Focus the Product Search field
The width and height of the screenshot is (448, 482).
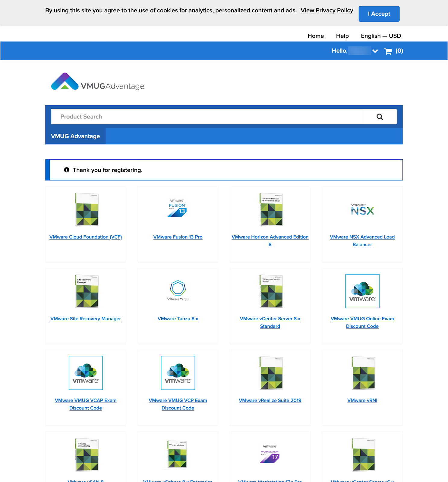(207, 117)
